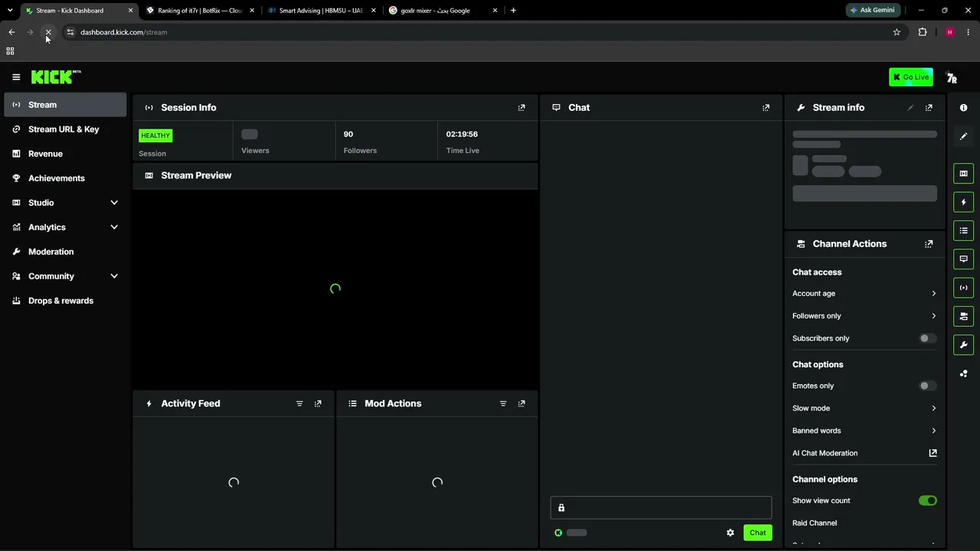Switch to Ranking of it7r BotRix tab
This screenshot has width=980, height=551.
(x=199, y=11)
